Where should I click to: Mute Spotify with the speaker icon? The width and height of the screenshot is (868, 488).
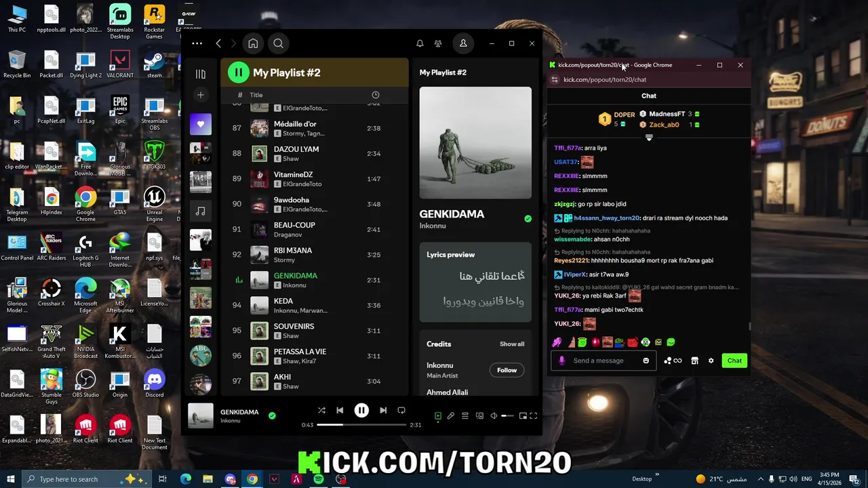pos(494,415)
